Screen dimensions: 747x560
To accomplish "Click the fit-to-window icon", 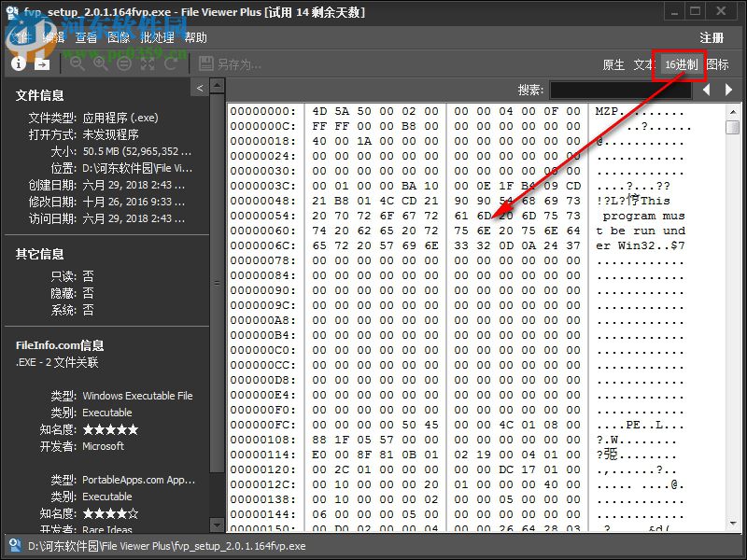I will point(147,64).
